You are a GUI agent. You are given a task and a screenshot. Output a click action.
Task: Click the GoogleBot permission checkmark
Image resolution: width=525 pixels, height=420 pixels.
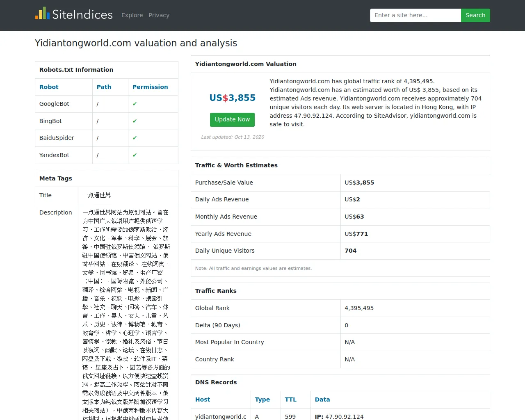pos(135,104)
